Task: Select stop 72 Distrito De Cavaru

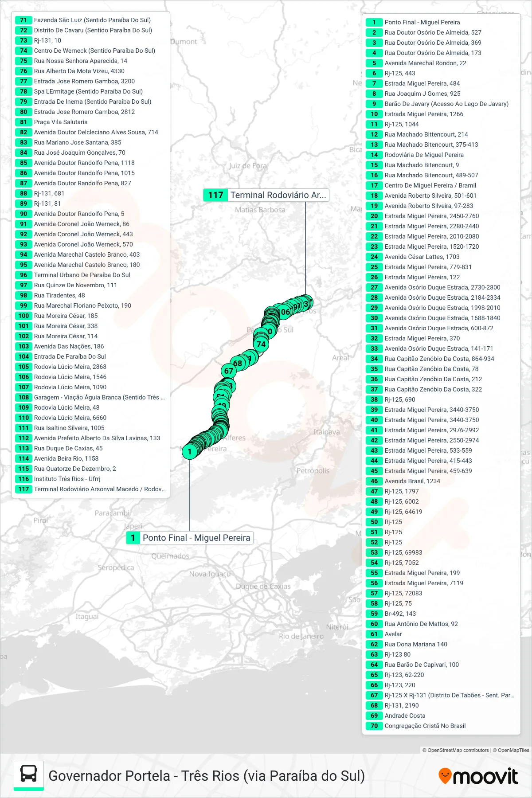Action: pos(90,30)
